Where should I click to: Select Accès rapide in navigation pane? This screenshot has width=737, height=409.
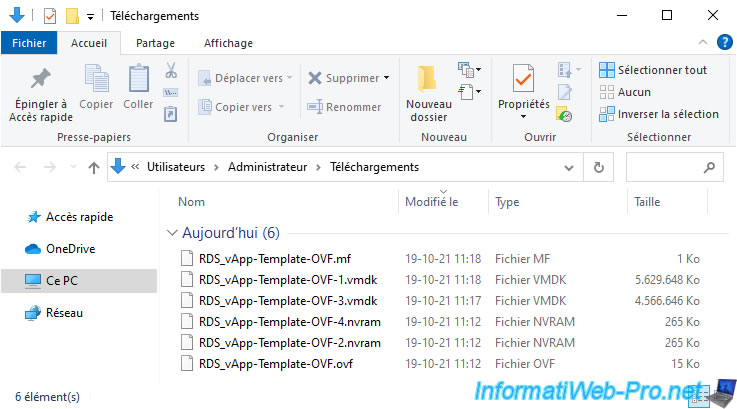(x=79, y=217)
